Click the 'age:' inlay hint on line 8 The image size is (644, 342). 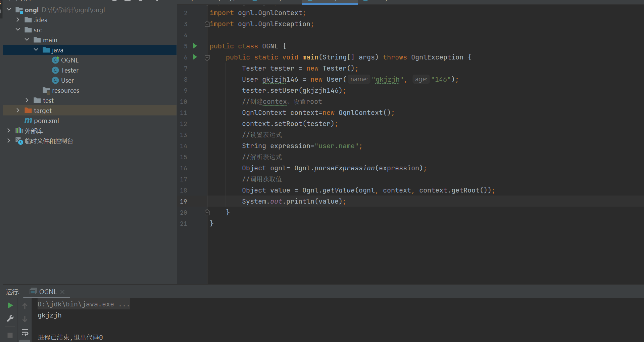(421, 79)
